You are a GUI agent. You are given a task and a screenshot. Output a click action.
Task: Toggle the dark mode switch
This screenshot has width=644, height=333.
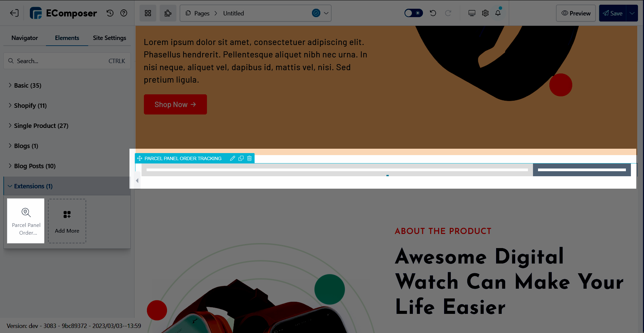click(414, 13)
